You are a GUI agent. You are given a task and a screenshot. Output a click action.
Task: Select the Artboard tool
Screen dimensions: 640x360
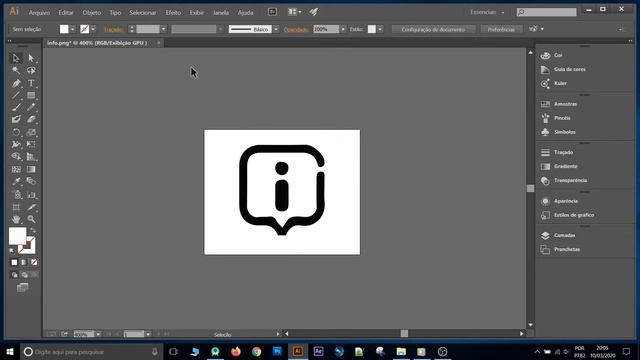click(16, 207)
